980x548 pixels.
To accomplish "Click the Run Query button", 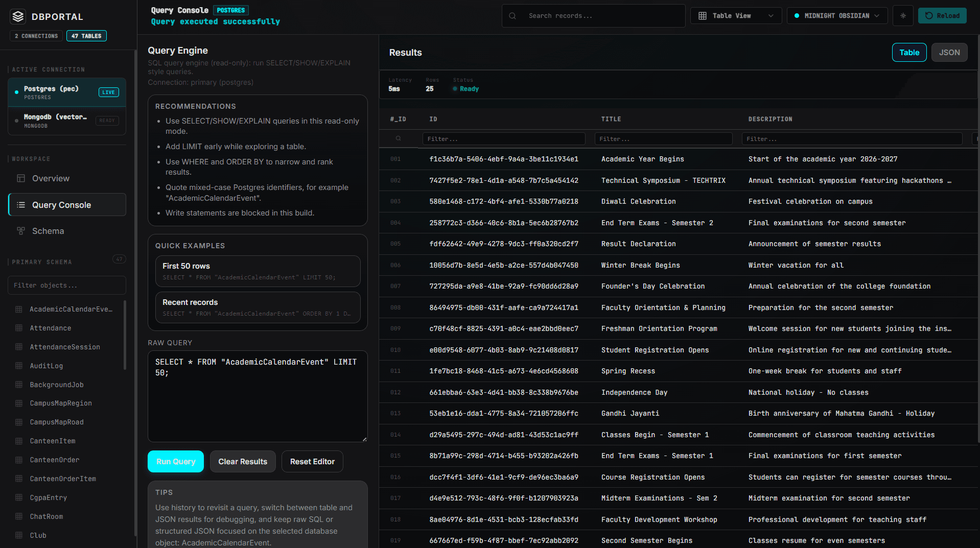I will (176, 462).
